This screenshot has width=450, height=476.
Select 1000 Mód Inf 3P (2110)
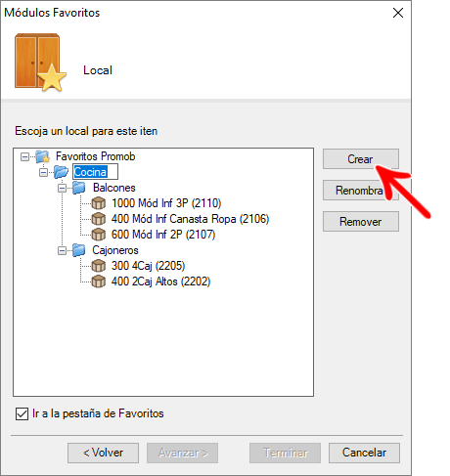[166, 203]
